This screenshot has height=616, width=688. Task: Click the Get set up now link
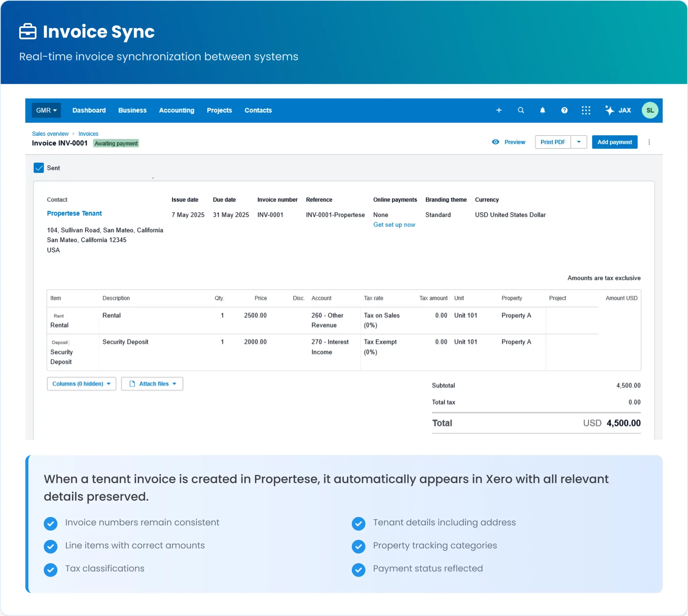394,224
